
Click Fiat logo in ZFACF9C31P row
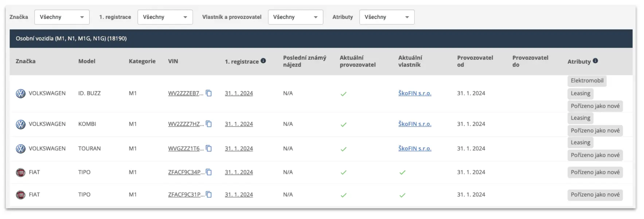tap(21, 195)
